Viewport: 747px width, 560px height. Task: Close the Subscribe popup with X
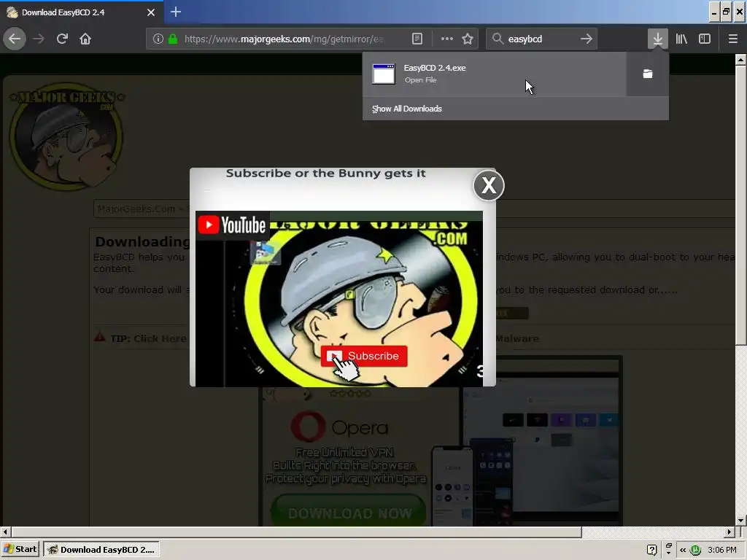click(x=489, y=185)
